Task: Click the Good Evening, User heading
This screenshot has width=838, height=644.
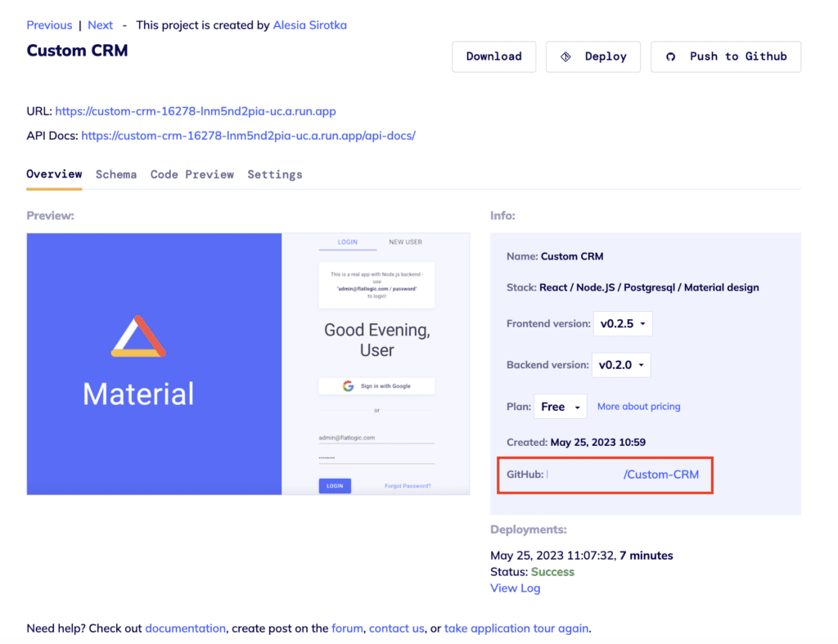Action: point(376,340)
